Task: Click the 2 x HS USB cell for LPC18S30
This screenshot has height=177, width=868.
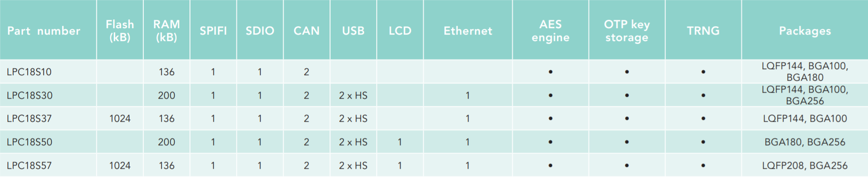Action: (x=353, y=95)
